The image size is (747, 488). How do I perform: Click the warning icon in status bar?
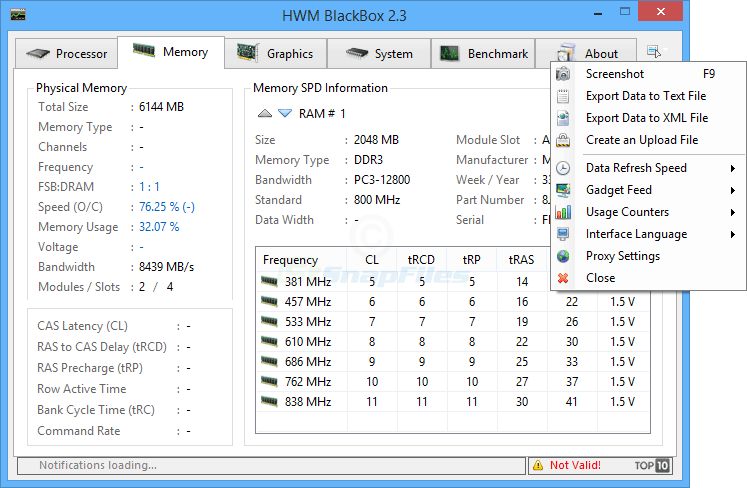click(x=538, y=465)
